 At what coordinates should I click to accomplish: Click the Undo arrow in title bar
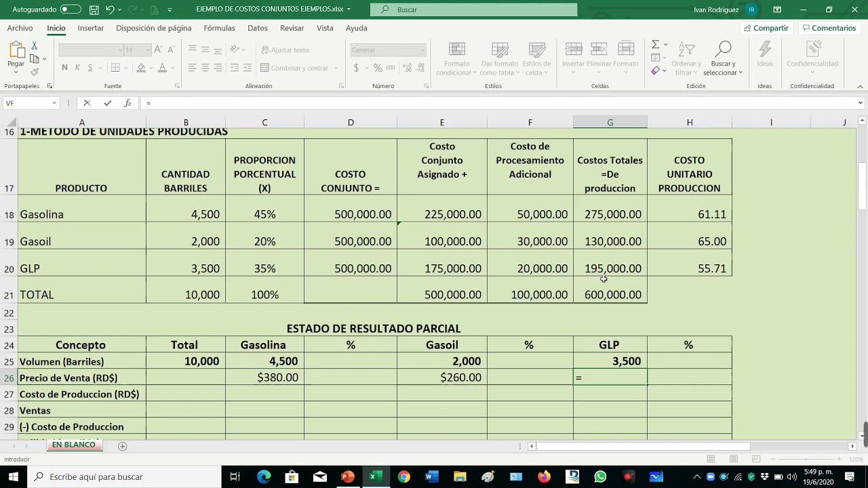pos(110,9)
